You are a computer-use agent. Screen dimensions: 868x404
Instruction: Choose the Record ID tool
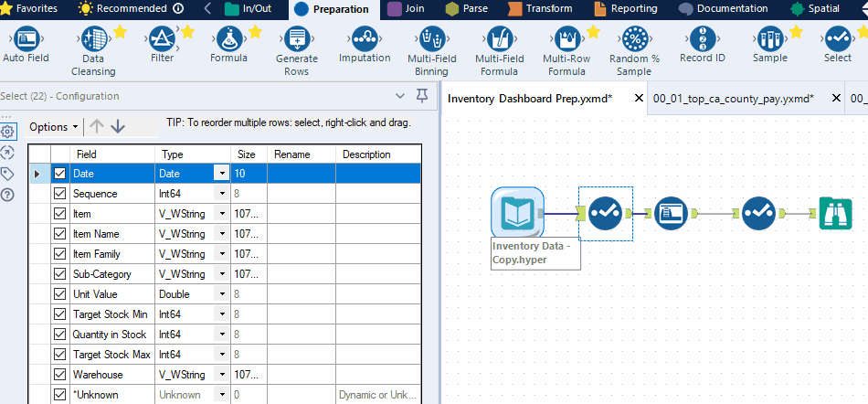coord(703,40)
